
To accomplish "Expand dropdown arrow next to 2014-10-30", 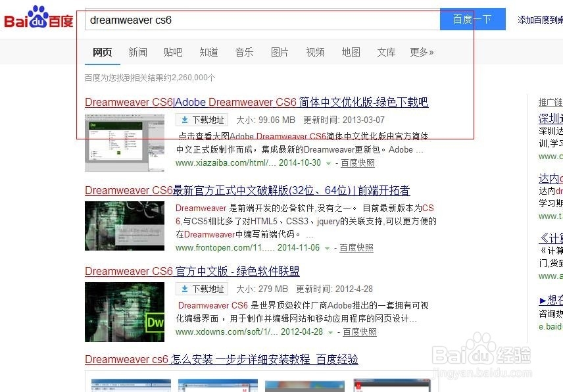I will [x=328, y=164].
